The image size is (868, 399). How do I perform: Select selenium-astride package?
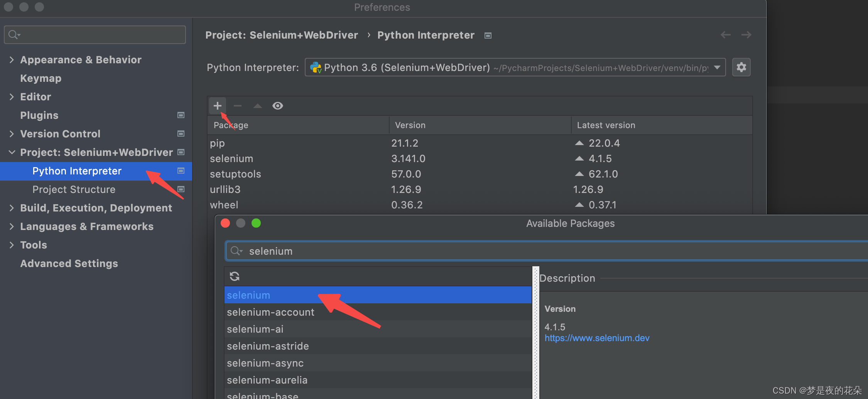[x=378, y=346]
